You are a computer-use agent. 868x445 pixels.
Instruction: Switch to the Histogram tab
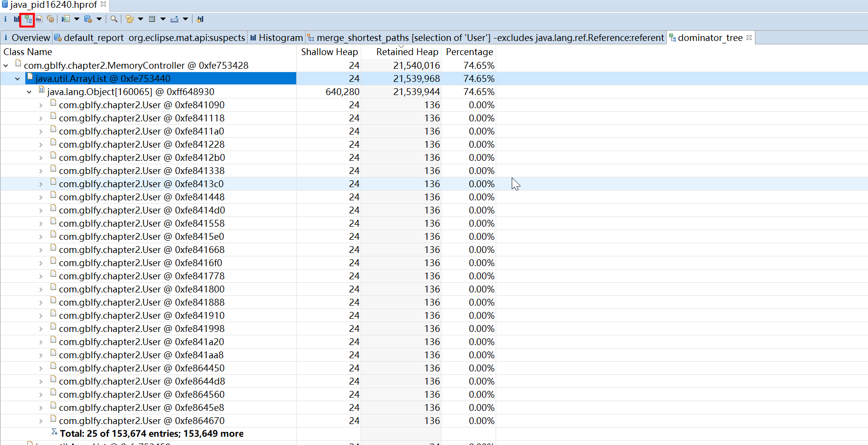276,38
